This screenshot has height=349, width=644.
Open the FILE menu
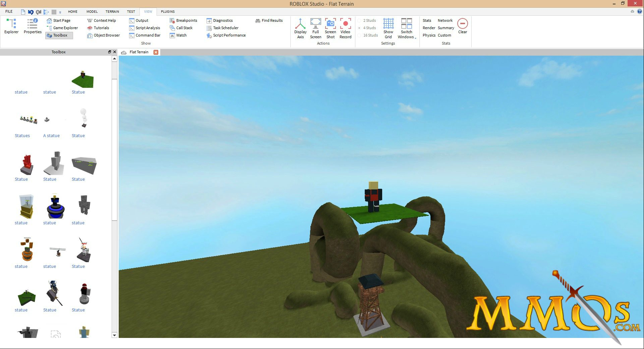9,11
